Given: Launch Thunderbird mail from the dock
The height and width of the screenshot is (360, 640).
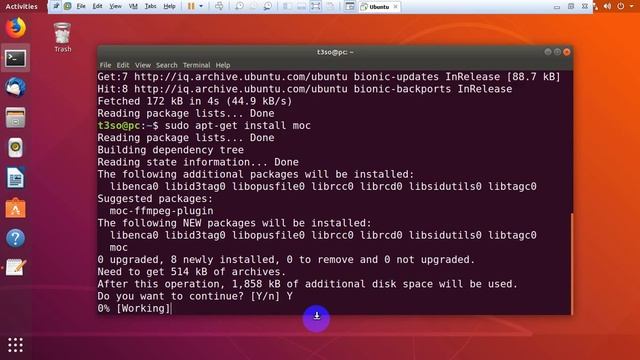Looking at the screenshot, I should [16, 87].
